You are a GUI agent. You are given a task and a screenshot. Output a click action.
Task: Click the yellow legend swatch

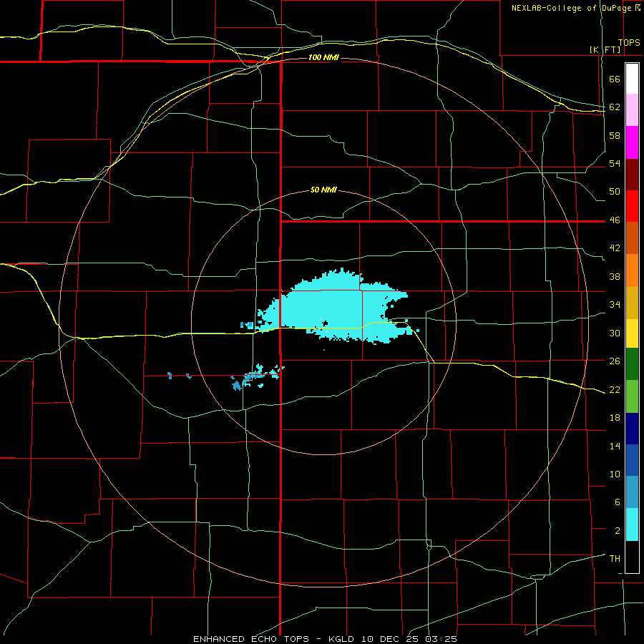click(x=632, y=333)
